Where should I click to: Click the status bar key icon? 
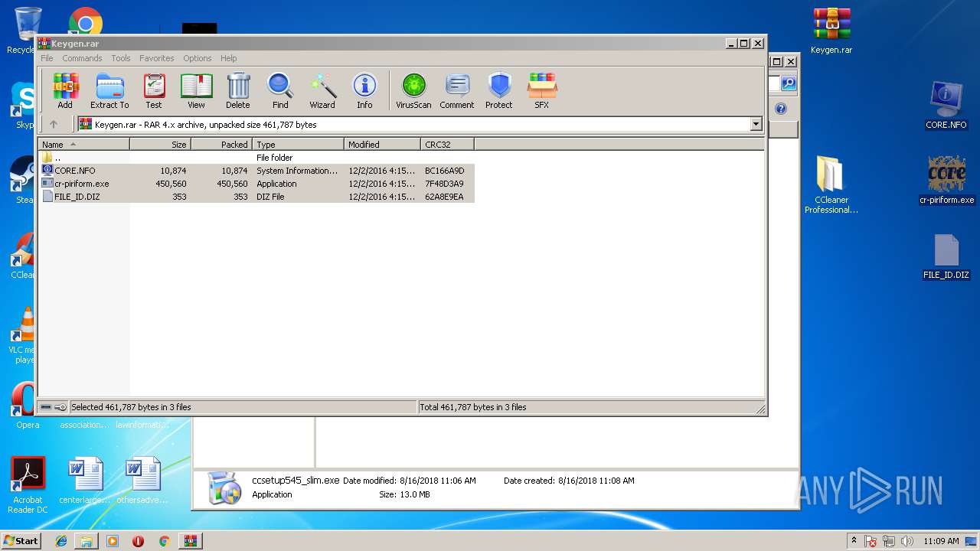60,407
